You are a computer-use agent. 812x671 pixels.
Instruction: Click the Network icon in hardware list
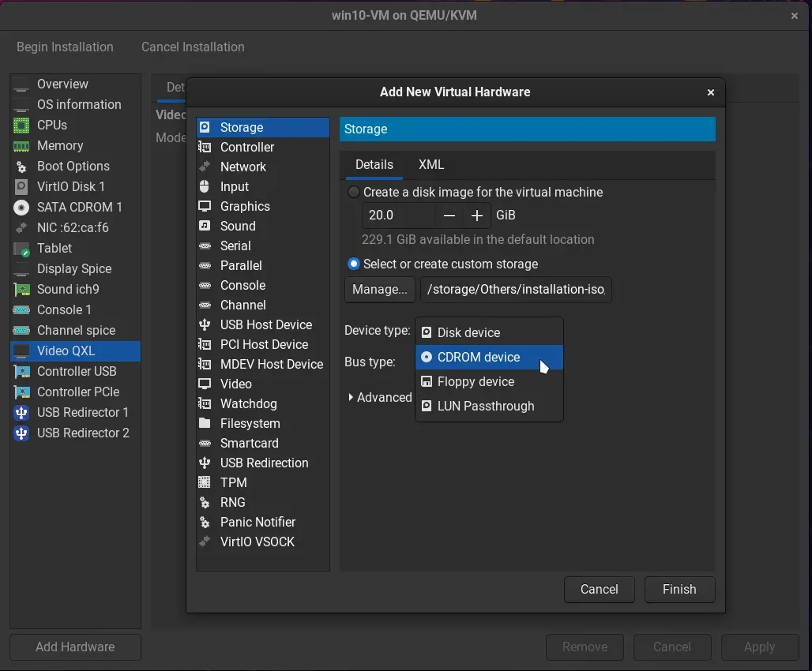(205, 167)
